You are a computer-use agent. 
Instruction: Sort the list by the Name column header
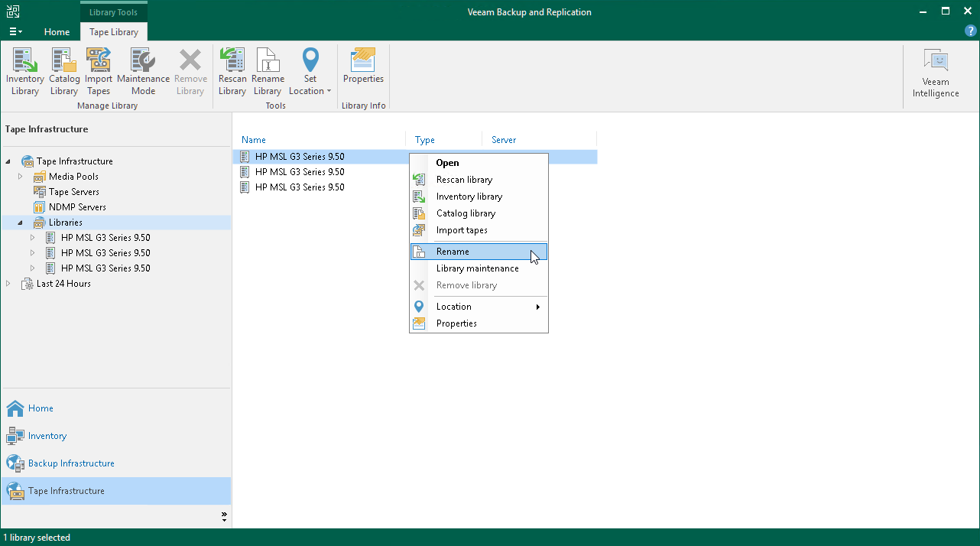point(254,140)
